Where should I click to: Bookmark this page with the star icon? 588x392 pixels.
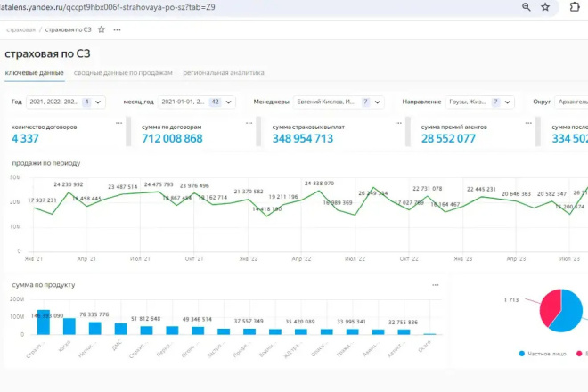(x=545, y=7)
